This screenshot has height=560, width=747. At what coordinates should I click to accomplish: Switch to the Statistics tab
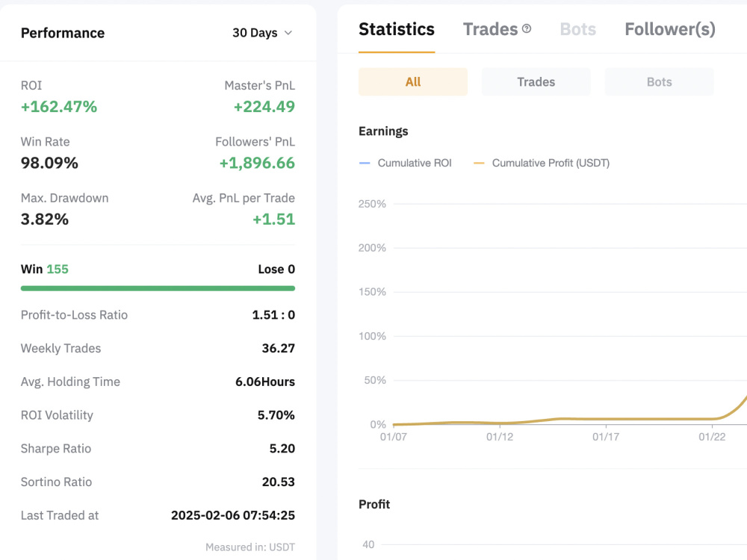click(x=397, y=29)
